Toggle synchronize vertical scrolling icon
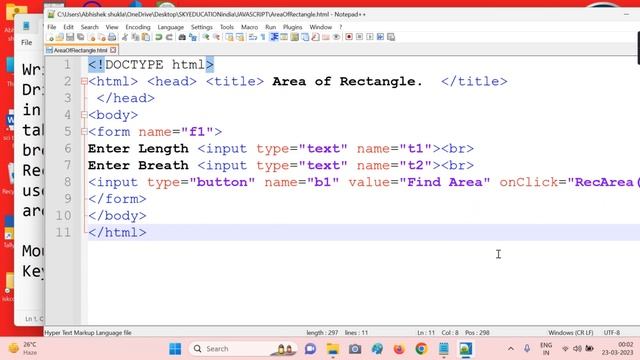 [x=229, y=37]
